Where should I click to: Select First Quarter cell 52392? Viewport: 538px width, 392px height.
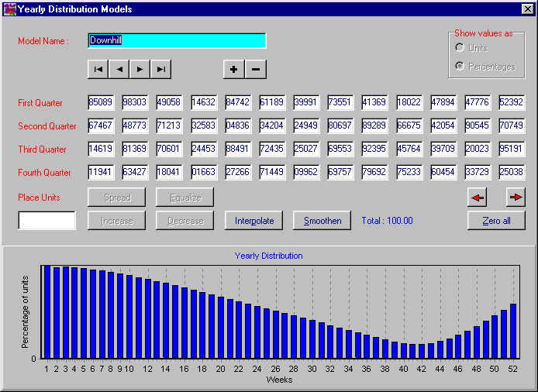click(x=512, y=102)
